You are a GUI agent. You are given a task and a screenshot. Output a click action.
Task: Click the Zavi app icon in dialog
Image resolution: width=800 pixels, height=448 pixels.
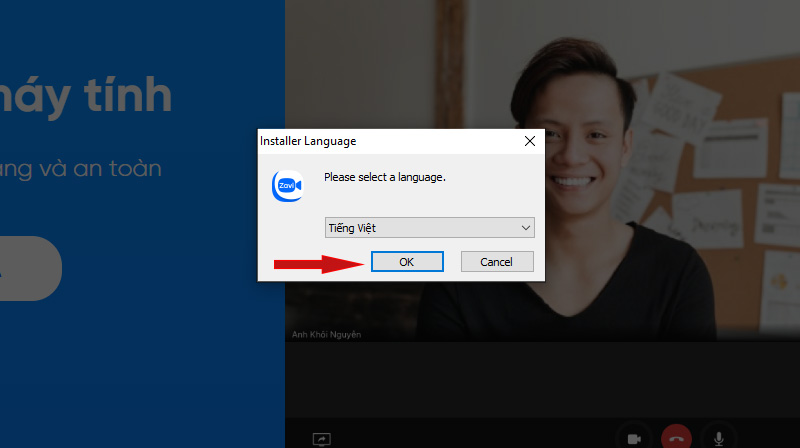coord(288,186)
